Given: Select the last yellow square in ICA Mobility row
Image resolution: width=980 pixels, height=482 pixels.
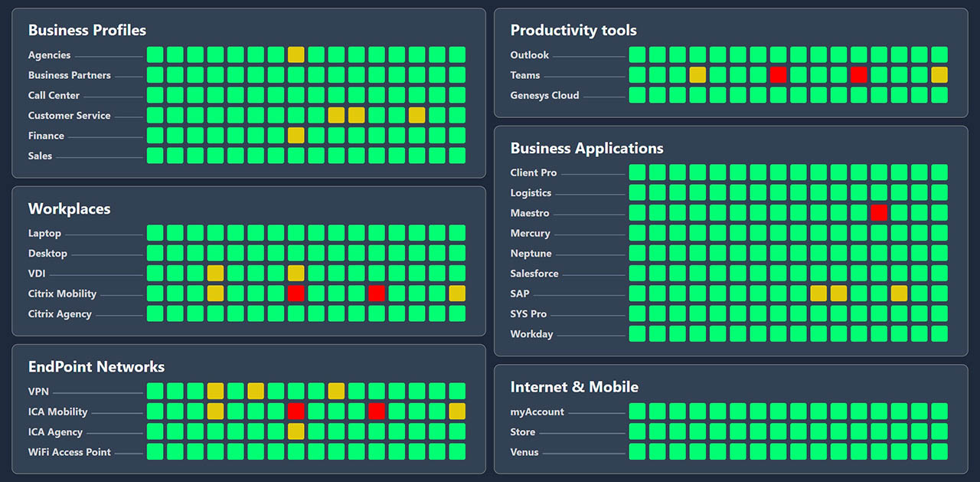Looking at the screenshot, I should [457, 412].
